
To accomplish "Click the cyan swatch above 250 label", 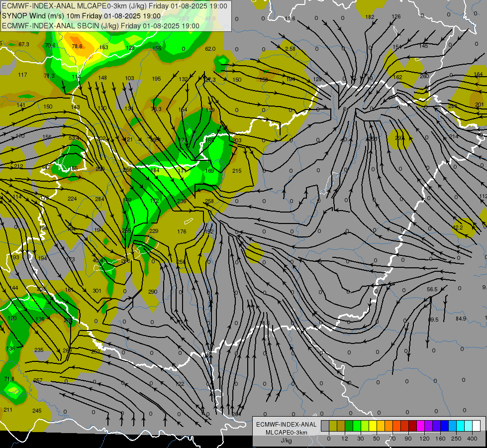I will pyautogui.click(x=461, y=426).
